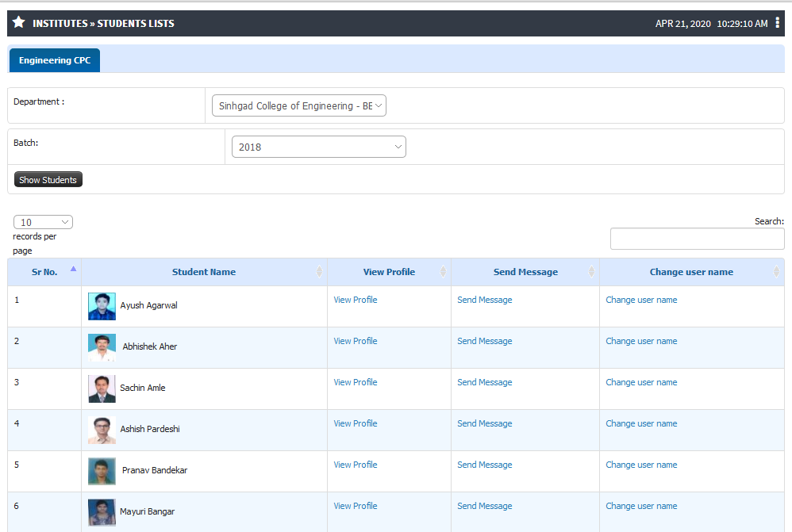The height and width of the screenshot is (532, 792).
Task: Send Message to Sachin Amle
Action: point(485,383)
